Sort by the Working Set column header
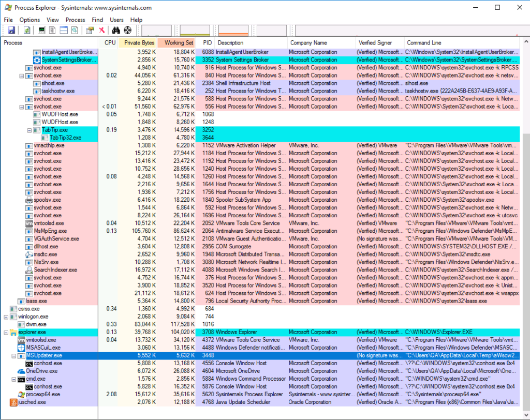This screenshot has height=420, width=530. (x=176, y=43)
